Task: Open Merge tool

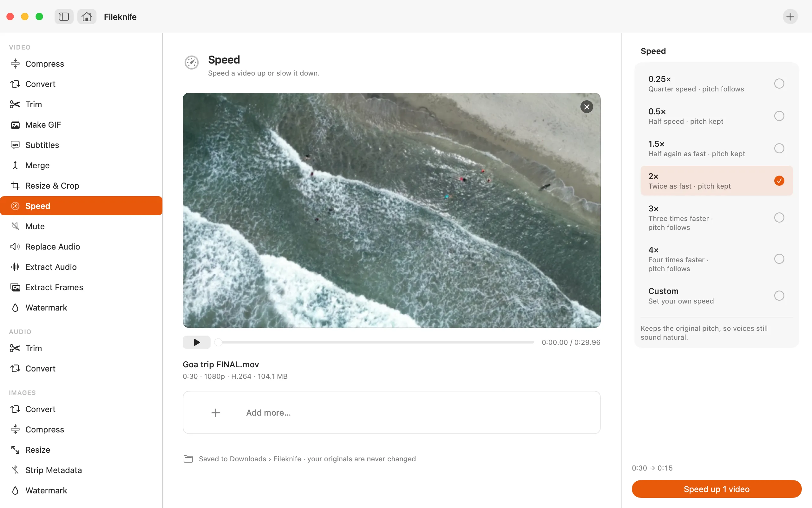Action: [81, 165]
